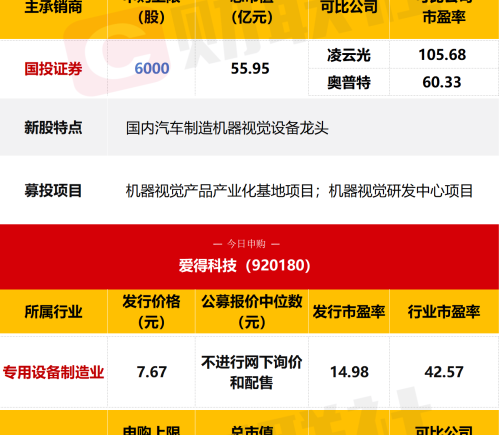
Task: Click the 7.67 issue price value
Action: pos(152,372)
